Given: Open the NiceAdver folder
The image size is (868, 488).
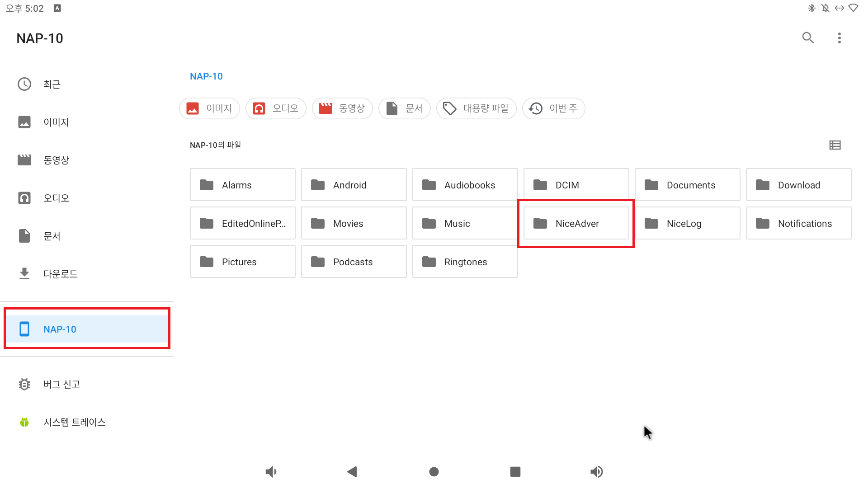Looking at the screenshot, I should point(576,223).
